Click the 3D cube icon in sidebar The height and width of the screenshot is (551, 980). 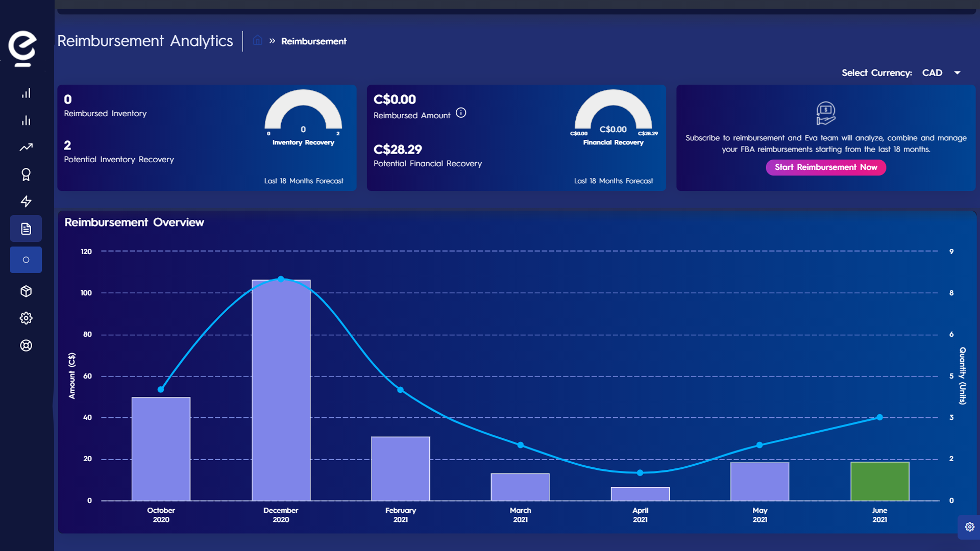coord(27,291)
